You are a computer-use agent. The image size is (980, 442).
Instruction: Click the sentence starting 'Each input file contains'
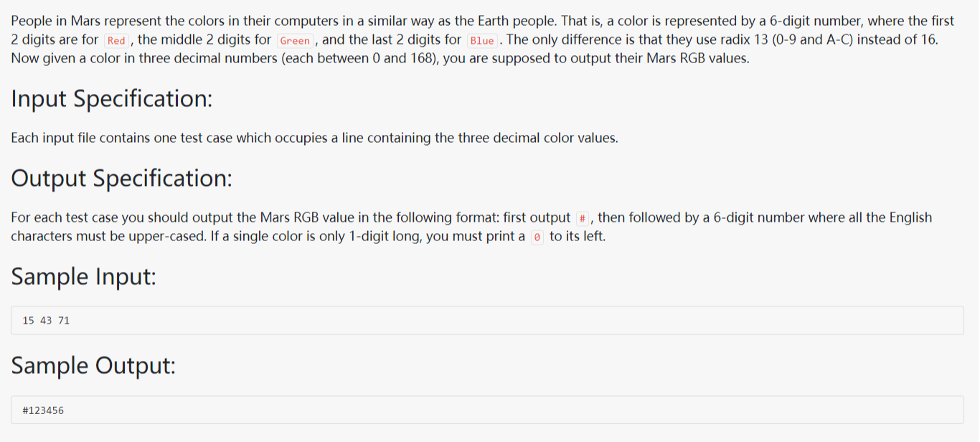[314, 138]
